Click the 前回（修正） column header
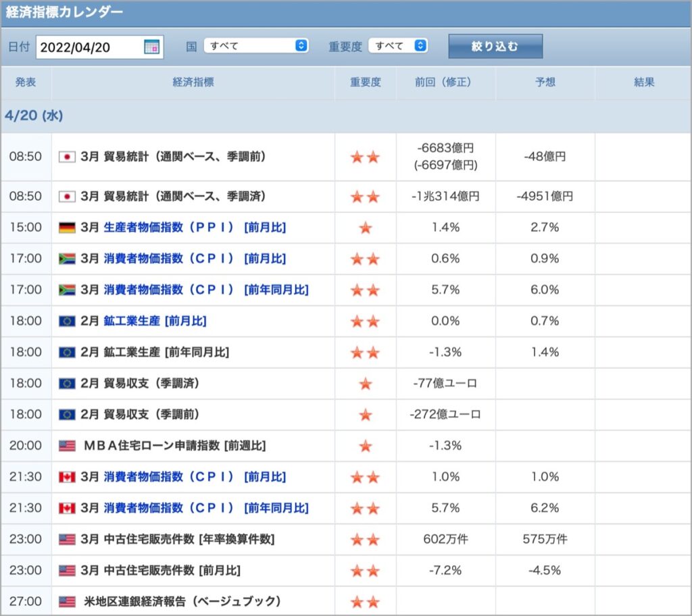Viewport: 692px width, 616px height. point(446,82)
